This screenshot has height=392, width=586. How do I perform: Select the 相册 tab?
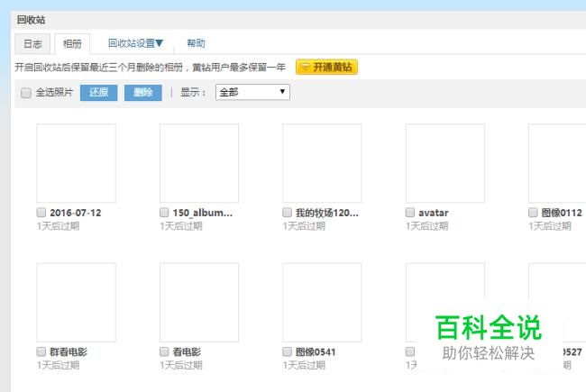(x=72, y=44)
